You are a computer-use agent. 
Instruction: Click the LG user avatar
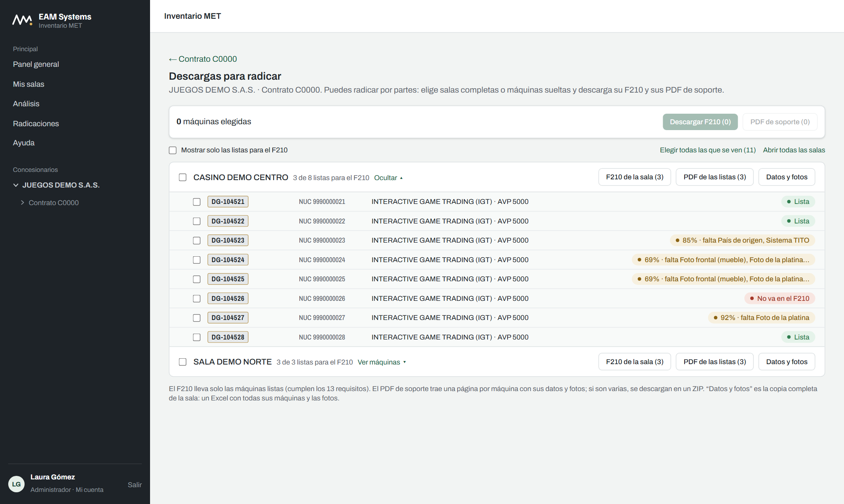16,484
